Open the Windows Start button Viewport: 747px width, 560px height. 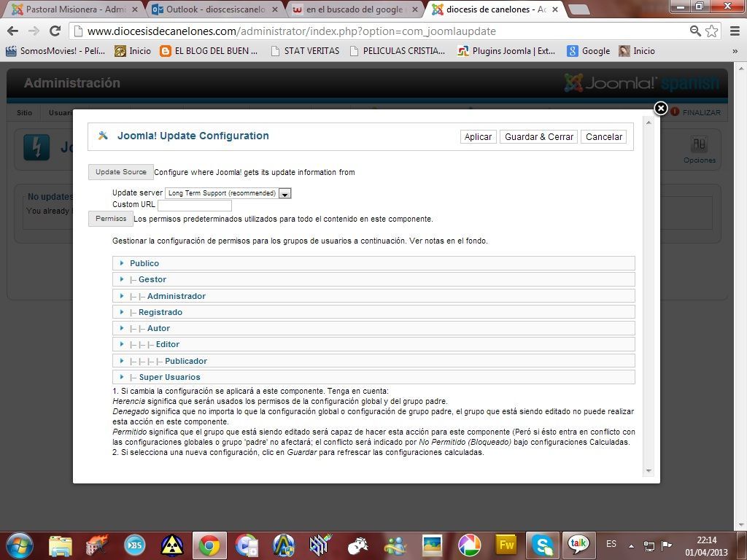(x=19, y=545)
